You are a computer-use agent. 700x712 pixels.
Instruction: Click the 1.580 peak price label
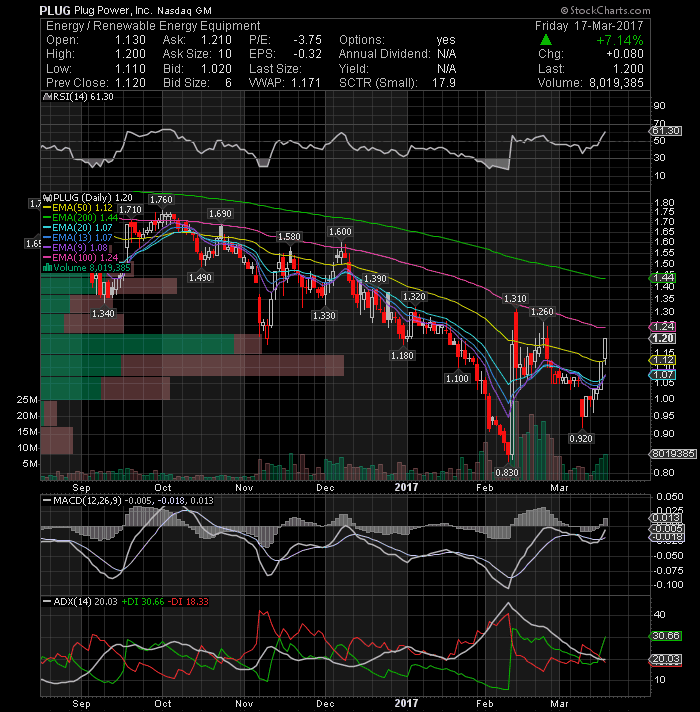(289, 237)
